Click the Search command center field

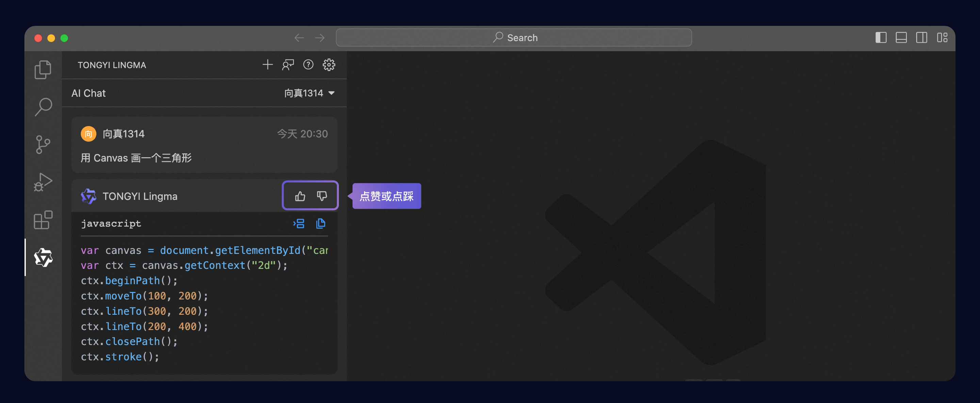click(513, 38)
